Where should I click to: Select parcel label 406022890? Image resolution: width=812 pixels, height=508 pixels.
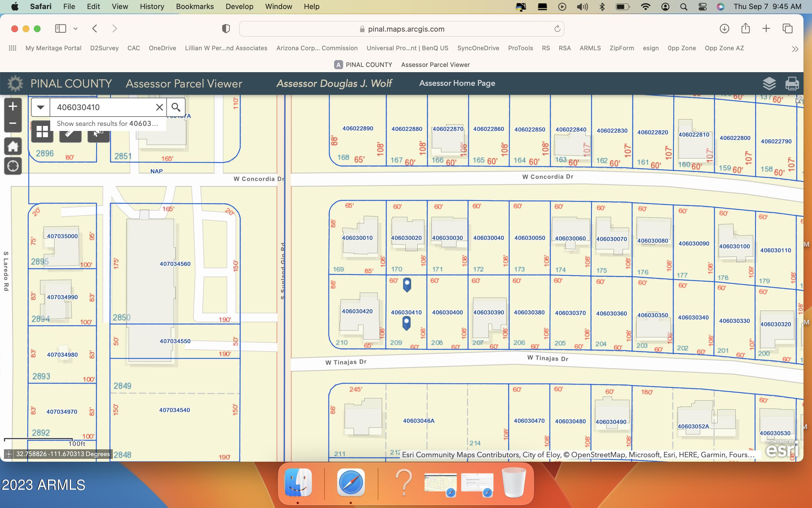pos(358,128)
